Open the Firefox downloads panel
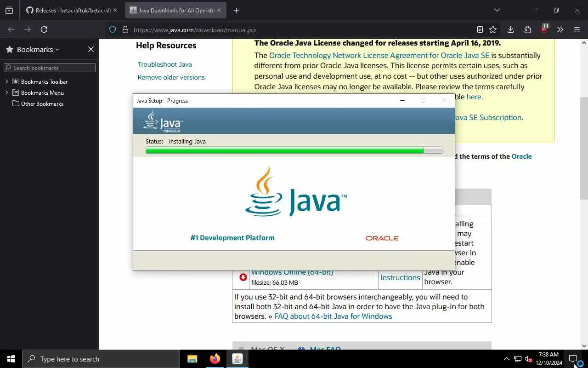Image resolution: width=588 pixels, height=368 pixels. click(510, 29)
